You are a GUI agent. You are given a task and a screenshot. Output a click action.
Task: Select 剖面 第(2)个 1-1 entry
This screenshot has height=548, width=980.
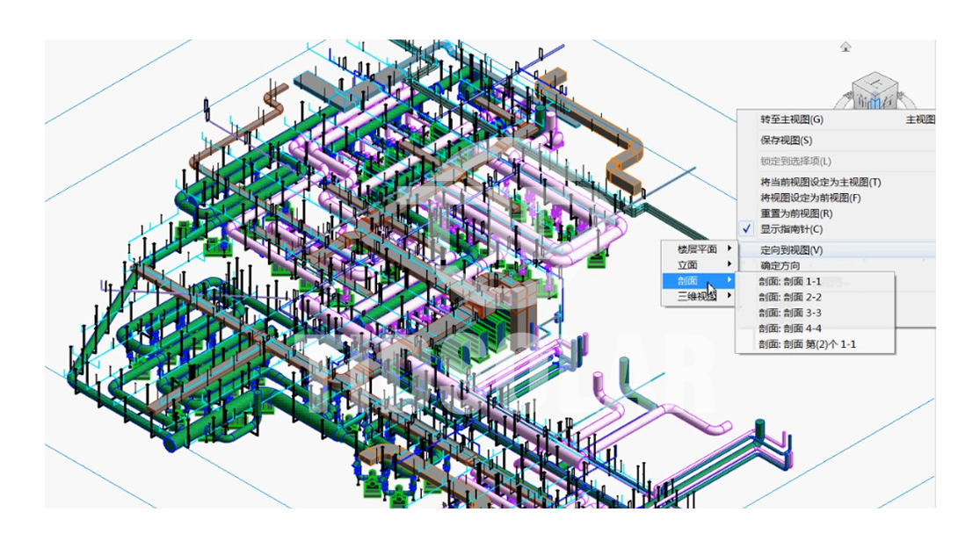(x=807, y=344)
